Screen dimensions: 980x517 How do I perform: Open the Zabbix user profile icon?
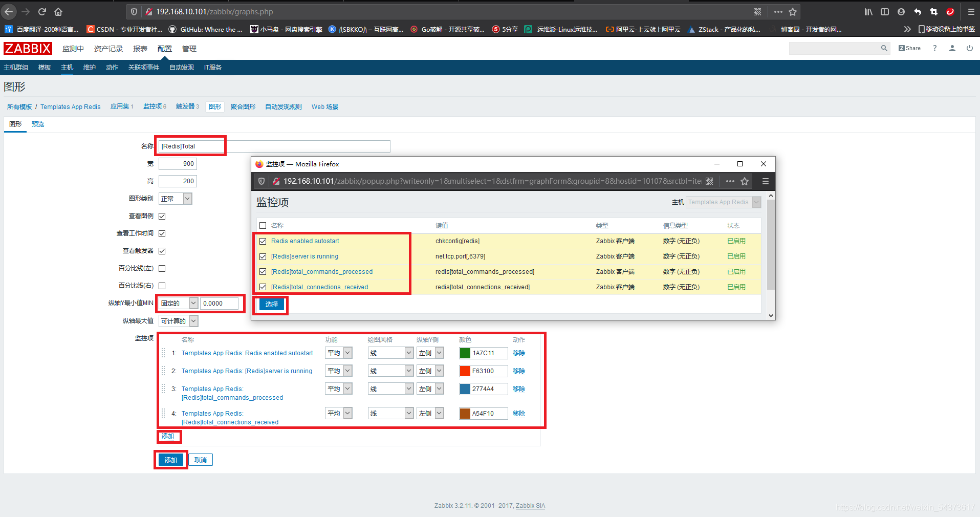pos(952,48)
